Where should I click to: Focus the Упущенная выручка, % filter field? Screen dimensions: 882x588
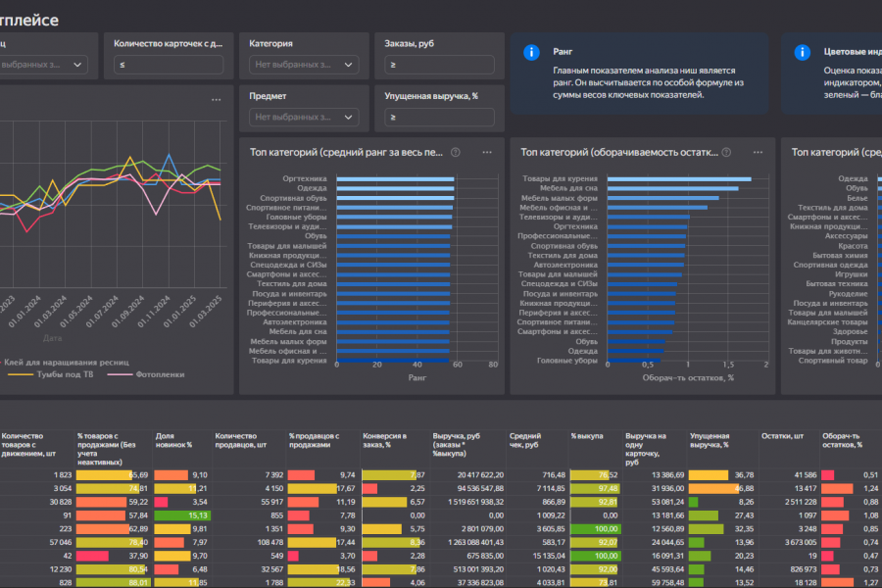click(439, 117)
